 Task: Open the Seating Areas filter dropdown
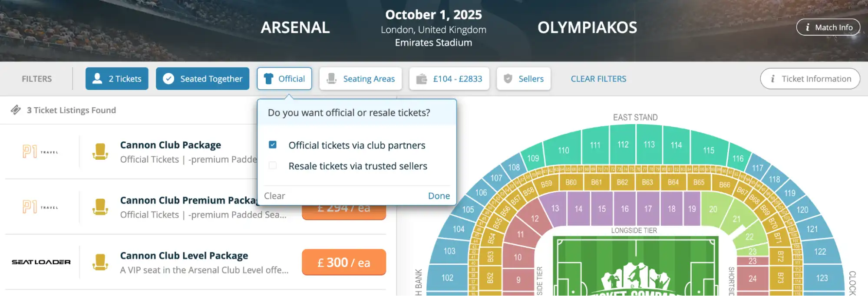pyautogui.click(x=360, y=79)
